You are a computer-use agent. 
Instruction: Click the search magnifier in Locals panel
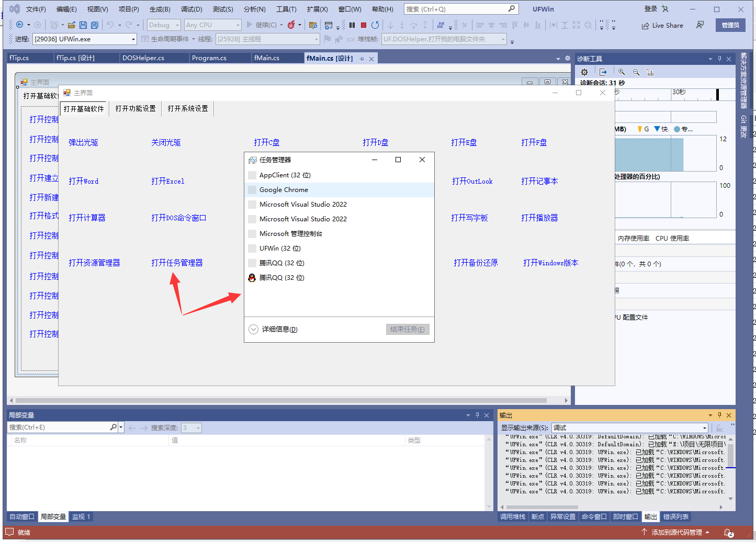[x=114, y=427]
